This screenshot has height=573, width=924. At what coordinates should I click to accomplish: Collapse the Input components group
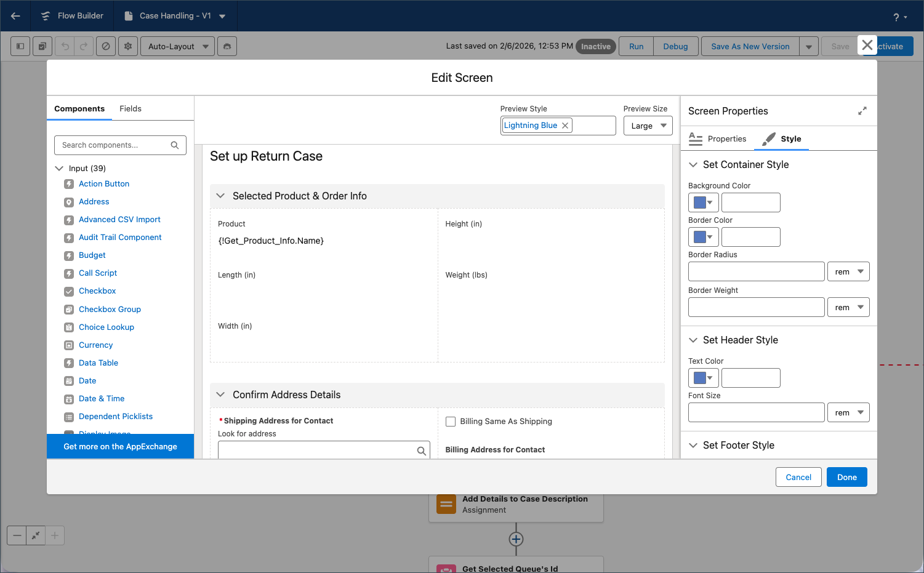[60, 169]
